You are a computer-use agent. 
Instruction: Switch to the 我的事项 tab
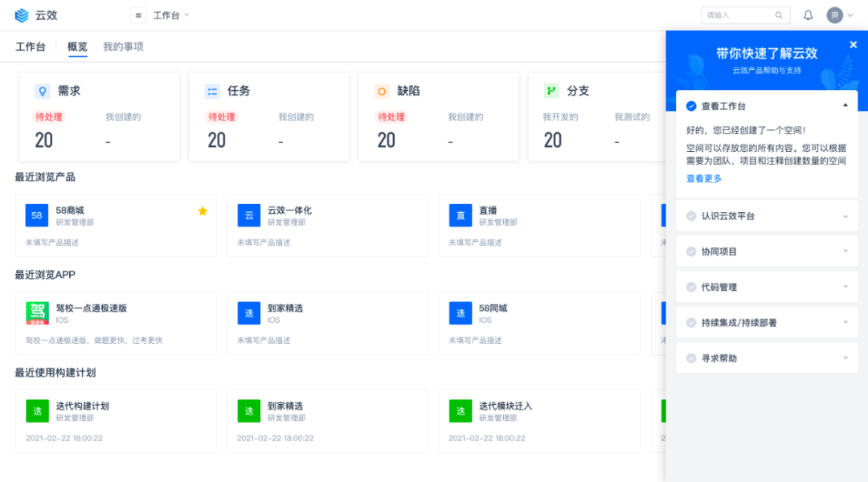pyautogui.click(x=123, y=47)
